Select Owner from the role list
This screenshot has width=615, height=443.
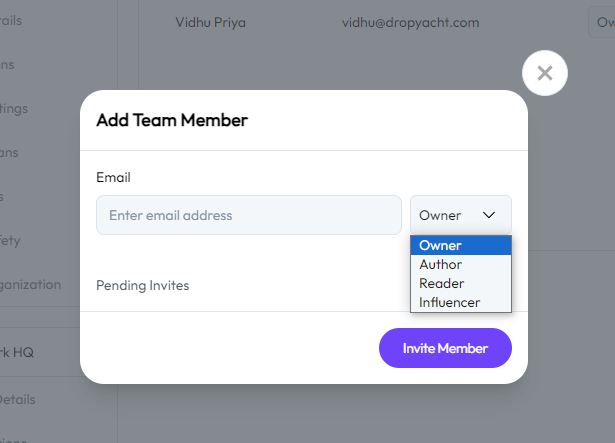coord(461,246)
